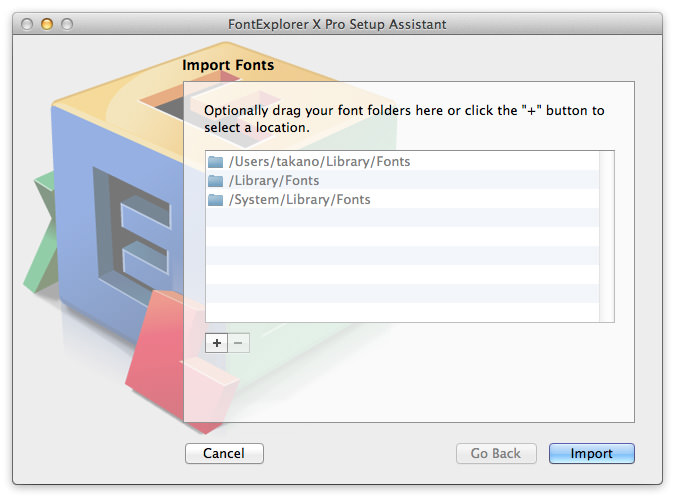Add a font folder with plus button
Viewport: 675px width, 497px height.
217,343
